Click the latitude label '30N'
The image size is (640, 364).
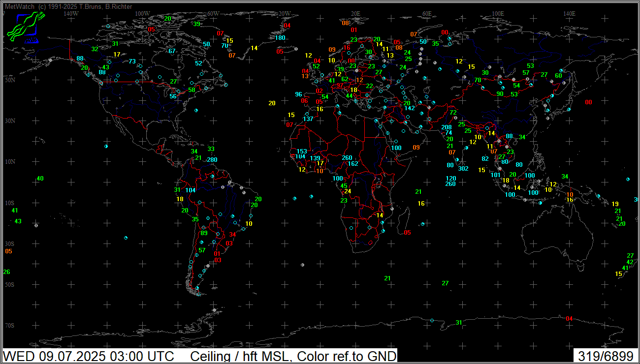pos(9,121)
